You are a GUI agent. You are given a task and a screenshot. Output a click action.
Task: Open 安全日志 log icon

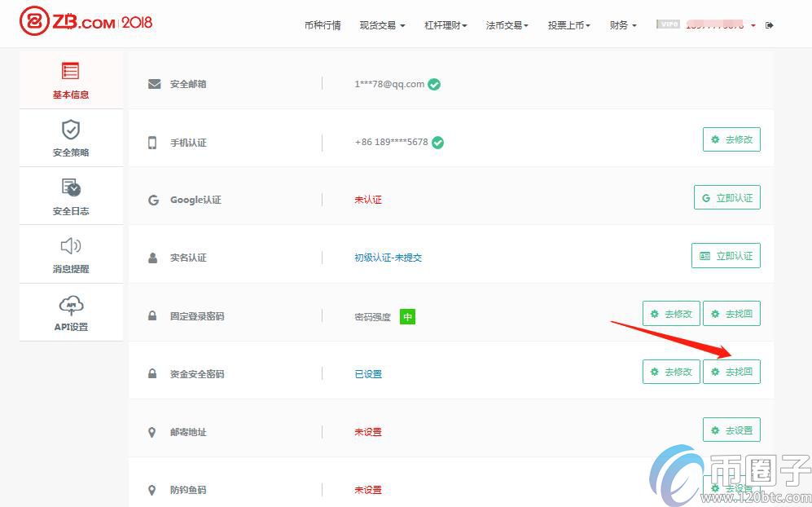[x=71, y=187]
